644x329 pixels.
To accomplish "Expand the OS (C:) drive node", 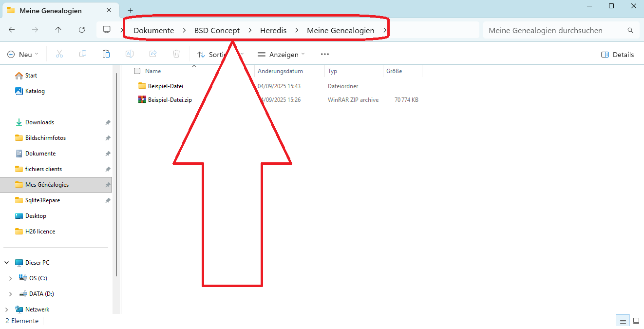I will pyautogui.click(x=11, y=278).
